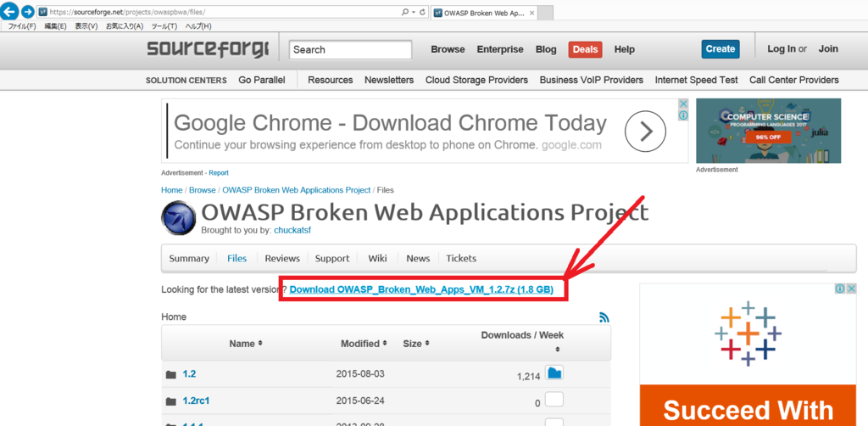This screenshot has width=868, height=426.
Task: Open the ツール(T) menu
Action: (x=164, y=26)
